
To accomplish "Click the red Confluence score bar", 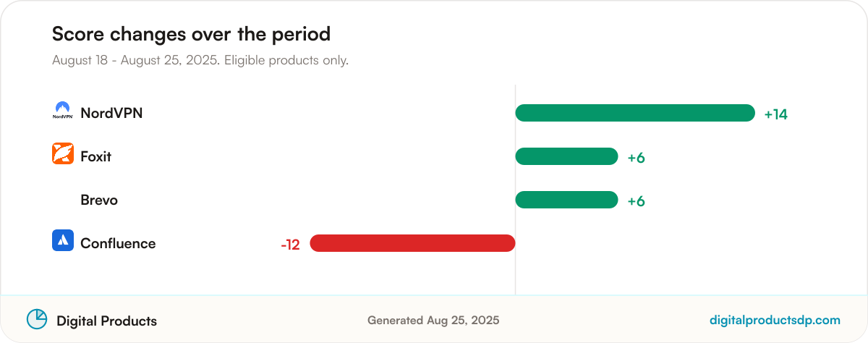I will pos(412,243).
